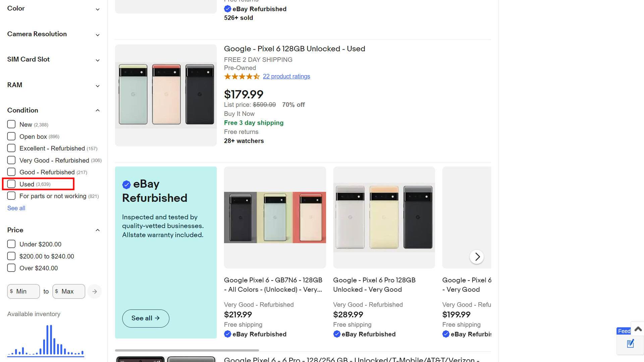Click the scroll-to-top arrow icon
Viewport: 644px width, 362px height.
[638, 329]
